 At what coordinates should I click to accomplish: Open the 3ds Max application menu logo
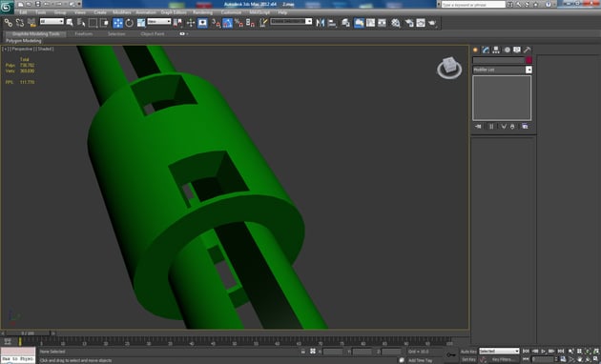(7, 7)
